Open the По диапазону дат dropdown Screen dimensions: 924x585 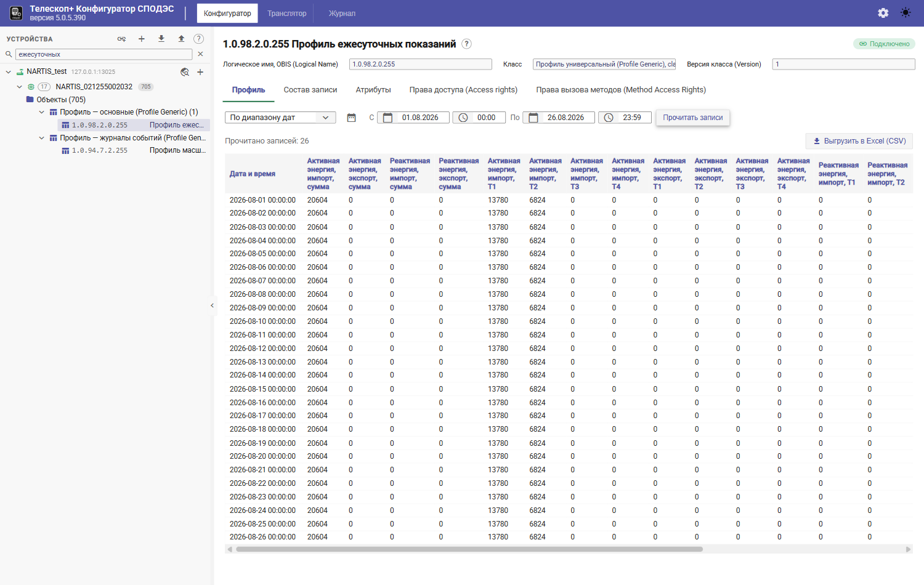[280, 118]
